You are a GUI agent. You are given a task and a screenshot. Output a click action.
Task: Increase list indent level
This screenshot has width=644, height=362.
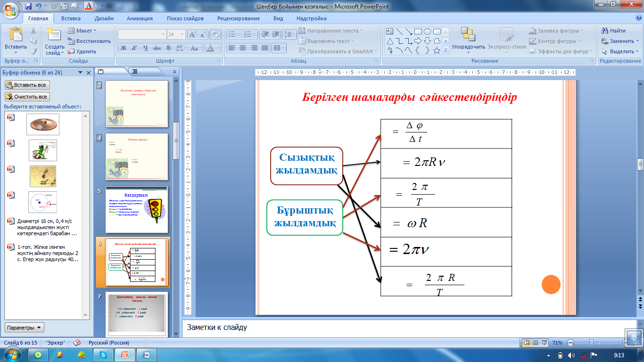pyautogui.click(x=275, y=34)
